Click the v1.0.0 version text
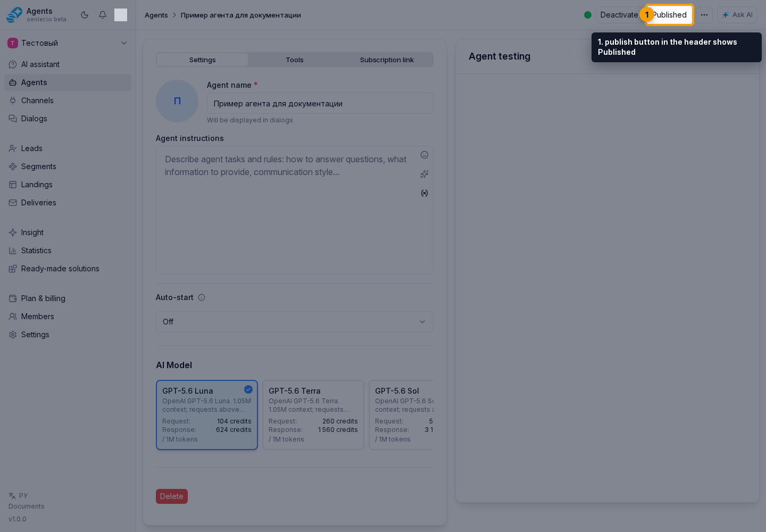This screenshot has width=766, height=532. tap(18, 519)
